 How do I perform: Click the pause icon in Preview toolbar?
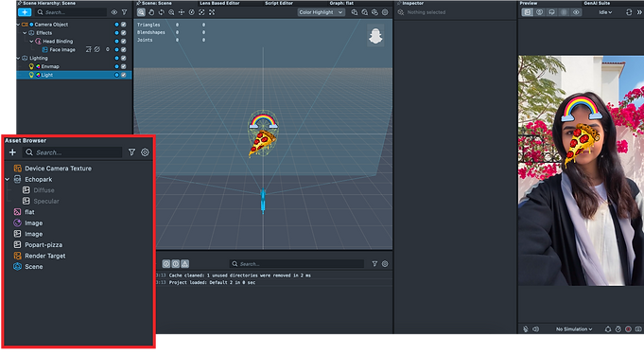click(564, 12)
